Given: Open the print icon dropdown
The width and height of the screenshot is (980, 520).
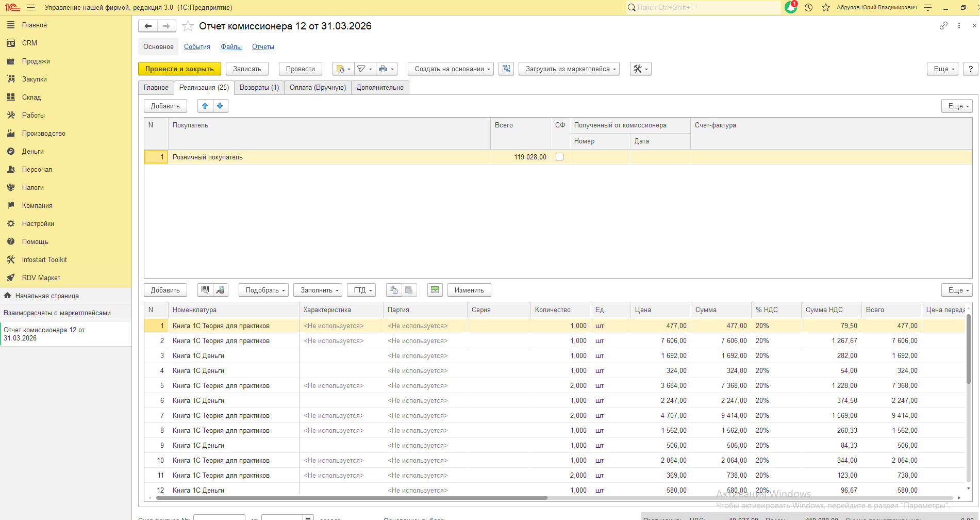Looking at the screenshot, I should 386,69.
